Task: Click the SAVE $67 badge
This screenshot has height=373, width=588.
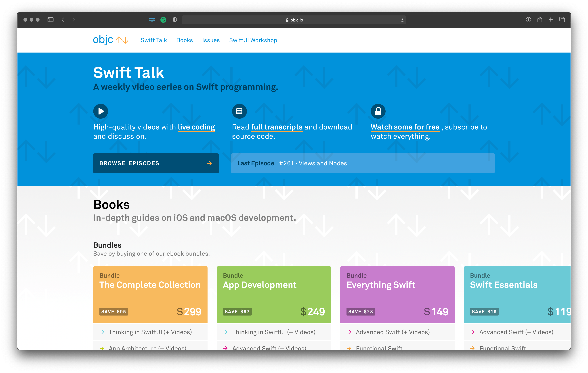Action: (x=237, y=311)
